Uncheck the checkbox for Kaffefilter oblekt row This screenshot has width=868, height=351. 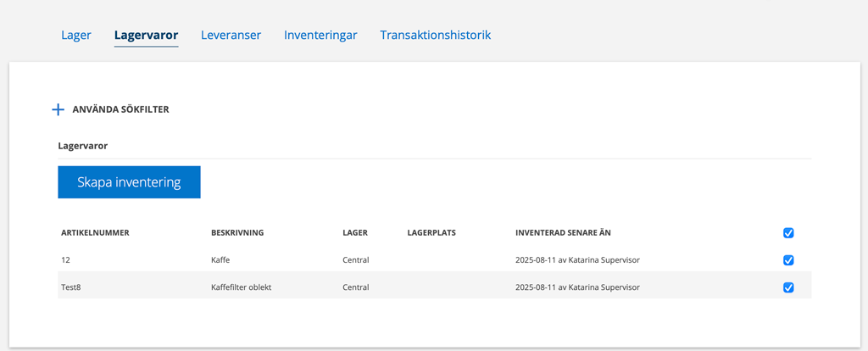click(789, 287)
